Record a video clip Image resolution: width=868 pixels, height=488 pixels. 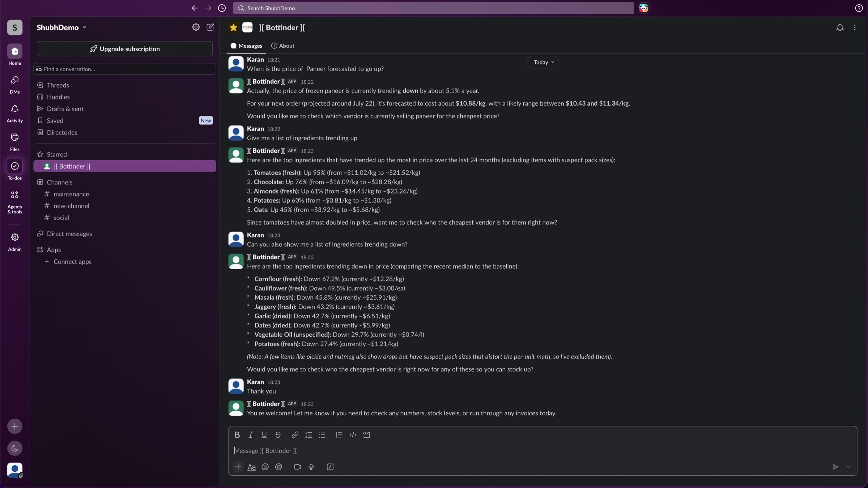click(298, 467)
